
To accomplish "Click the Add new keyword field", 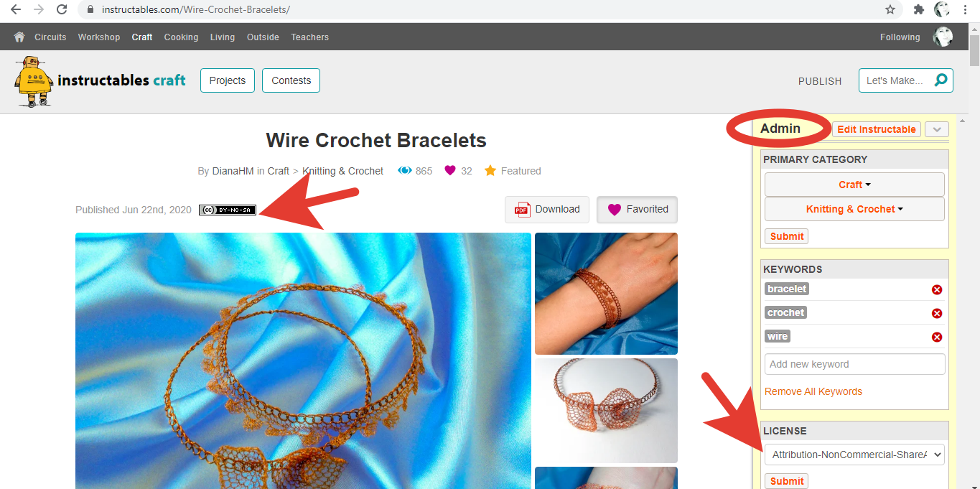I will point(854,364).
